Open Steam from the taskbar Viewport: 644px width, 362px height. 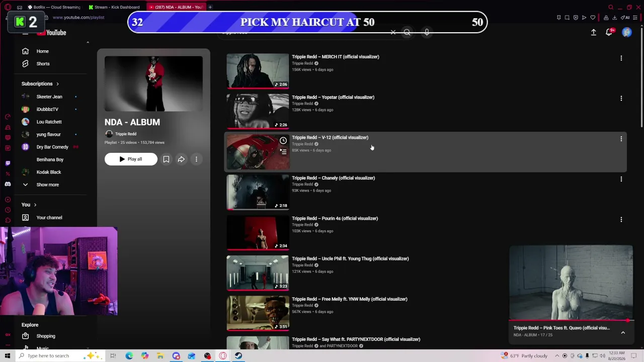pos(238,356)
